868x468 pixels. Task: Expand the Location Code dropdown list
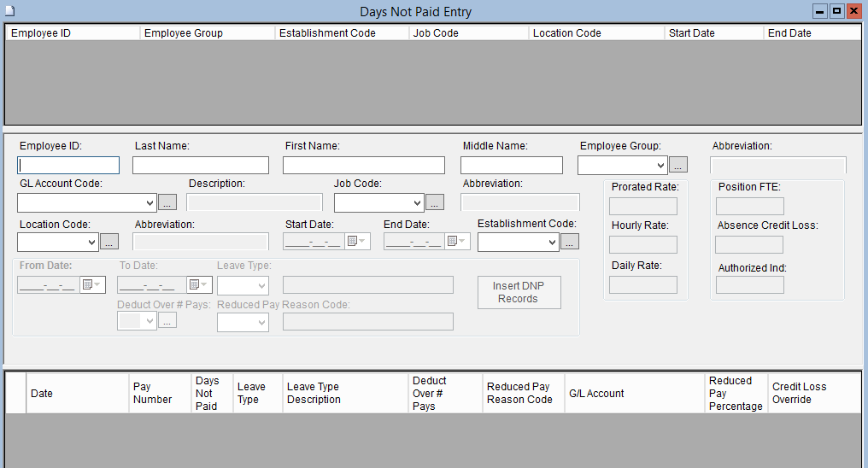click(x=92, y=242)
